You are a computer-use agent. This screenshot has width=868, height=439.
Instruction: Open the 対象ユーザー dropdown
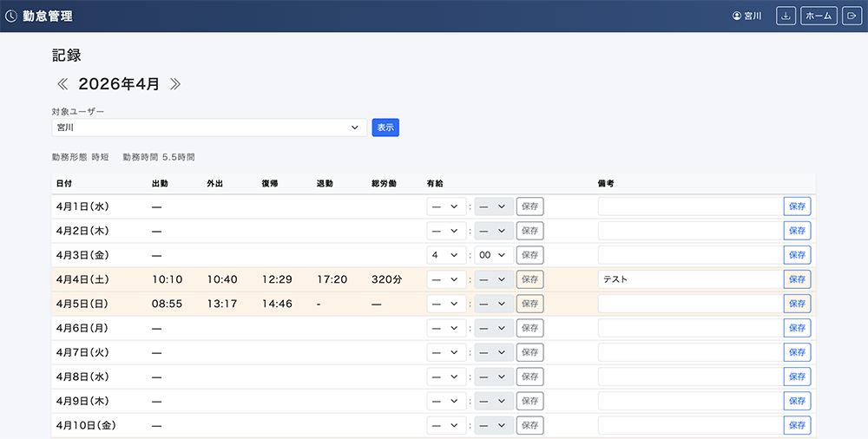208,128
